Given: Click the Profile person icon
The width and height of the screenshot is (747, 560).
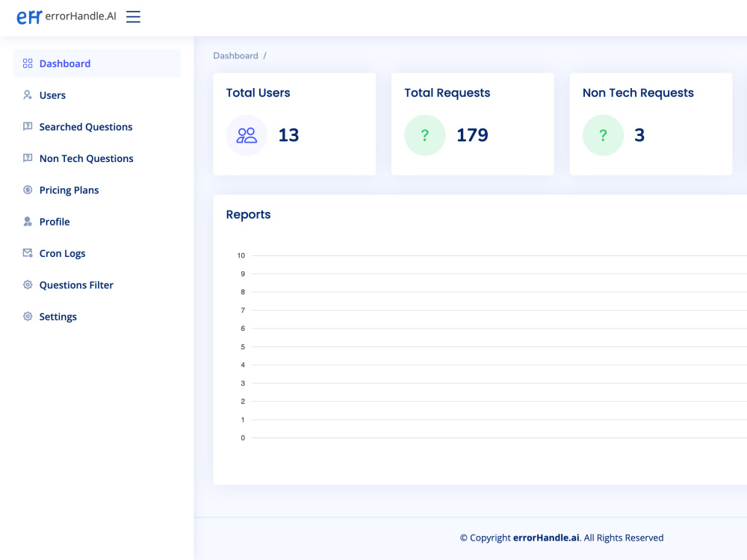Looking at the screenshot, I should tap(28, 222).
